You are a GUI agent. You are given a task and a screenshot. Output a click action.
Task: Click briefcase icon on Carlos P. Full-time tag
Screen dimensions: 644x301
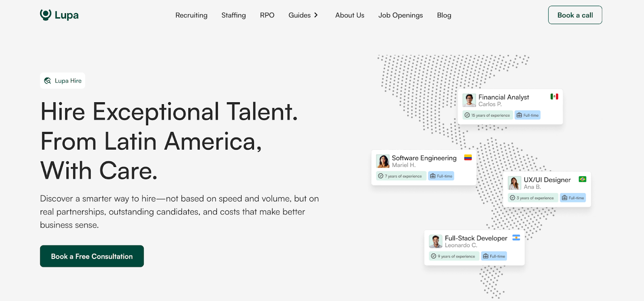[x=519, y=115]
